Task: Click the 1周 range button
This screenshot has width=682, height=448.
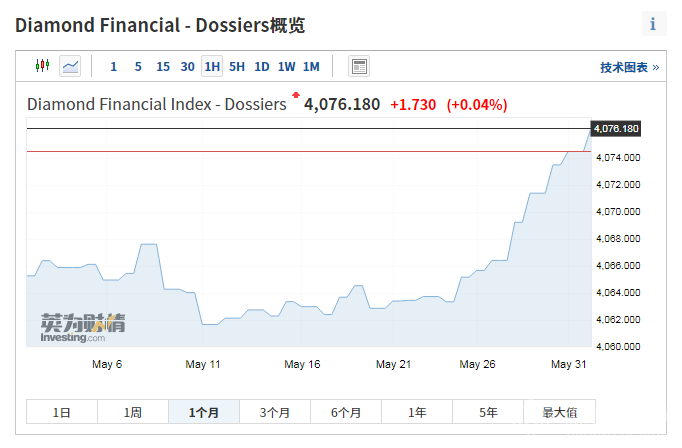Action: coord(133,412)
